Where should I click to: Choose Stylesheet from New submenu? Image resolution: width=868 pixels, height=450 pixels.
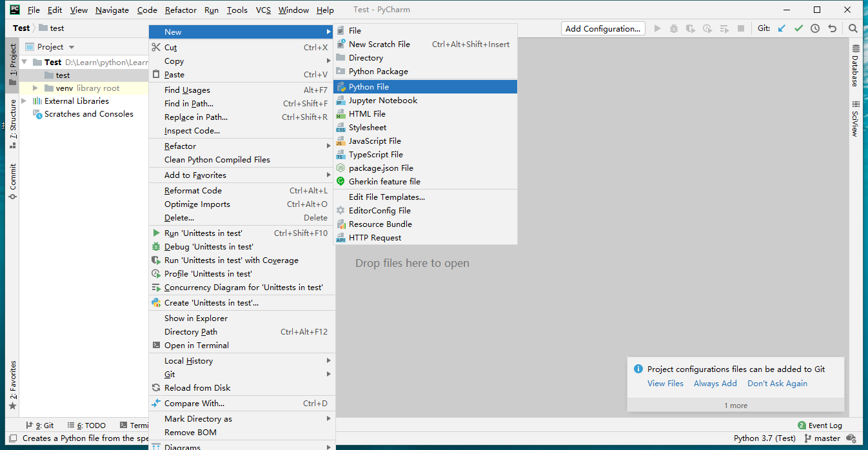tap(425, 128)
